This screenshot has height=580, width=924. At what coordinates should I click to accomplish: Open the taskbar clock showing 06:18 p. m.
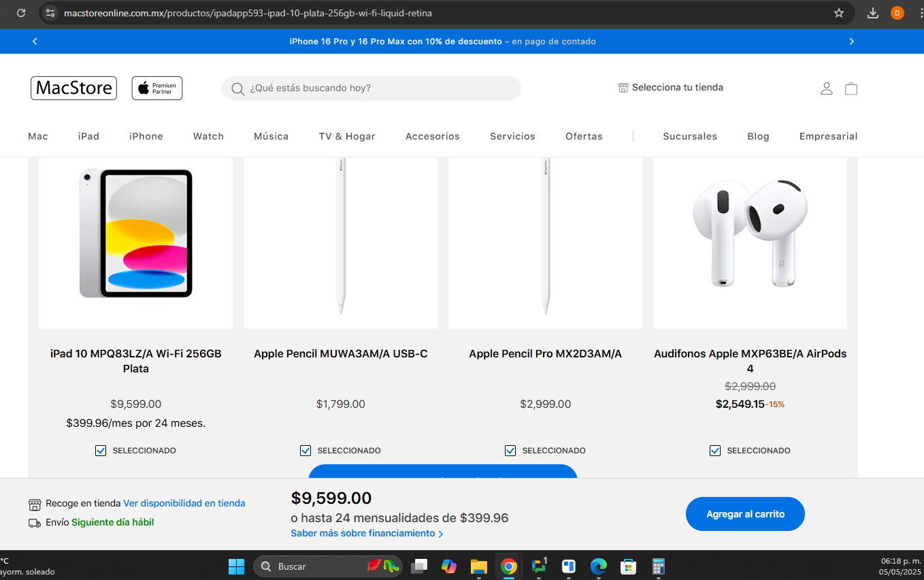pyautogui.click(x=900, y=566)
